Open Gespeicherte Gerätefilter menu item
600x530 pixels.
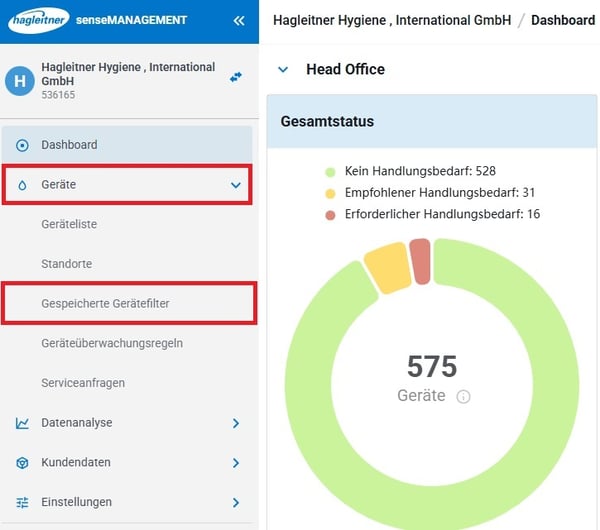click(x=112, y=303)
